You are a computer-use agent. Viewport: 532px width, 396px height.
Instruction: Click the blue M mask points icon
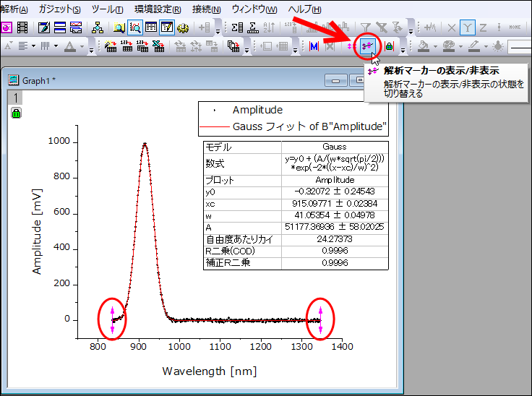pos(314,46)
